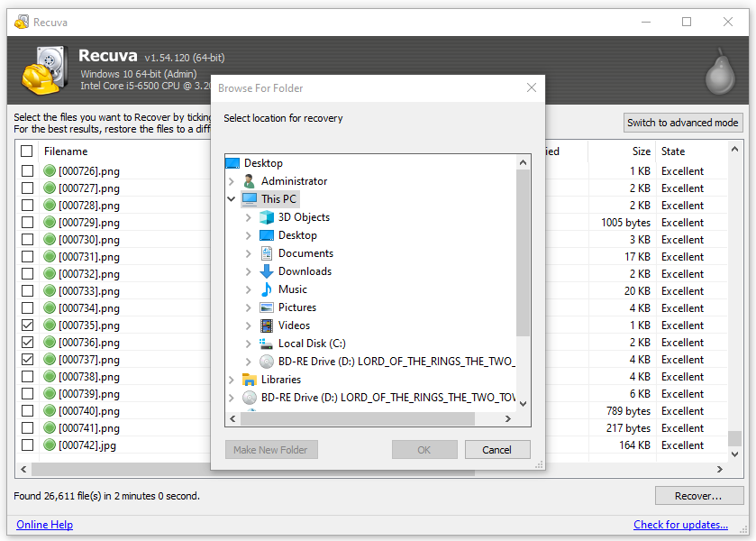Click the Administrator user icon
Viewport: 756px width, 541px height.
pos(250,181)
